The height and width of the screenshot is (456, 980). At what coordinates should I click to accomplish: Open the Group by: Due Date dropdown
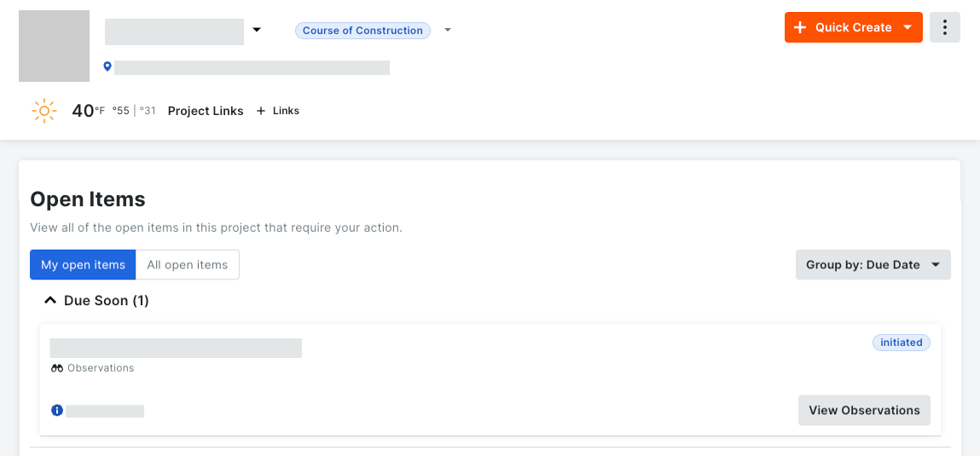pyautogui.click(x=873, y=265)
